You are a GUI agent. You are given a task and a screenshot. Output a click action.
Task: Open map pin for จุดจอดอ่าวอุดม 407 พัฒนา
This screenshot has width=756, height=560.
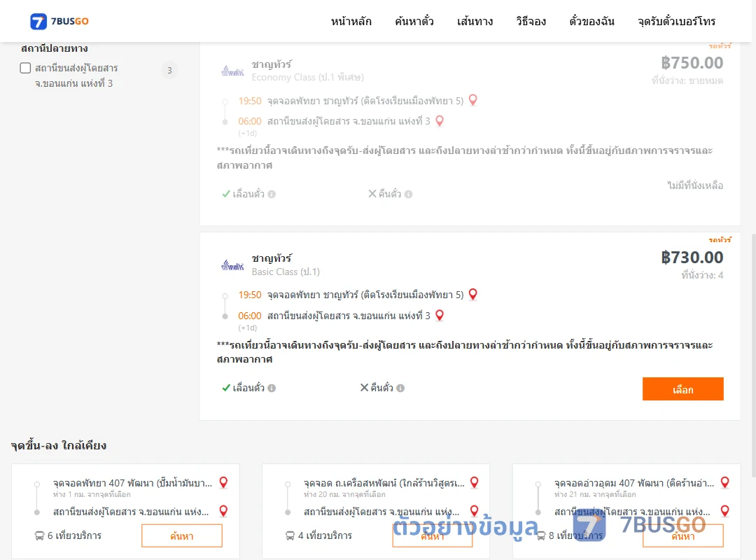point(724,482)
